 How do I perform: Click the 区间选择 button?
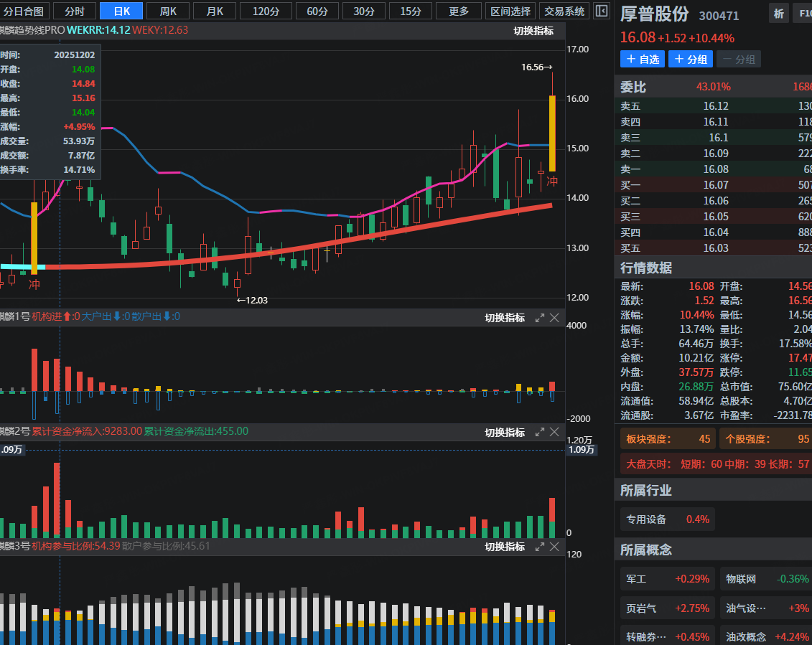click(x=510, y=11)
